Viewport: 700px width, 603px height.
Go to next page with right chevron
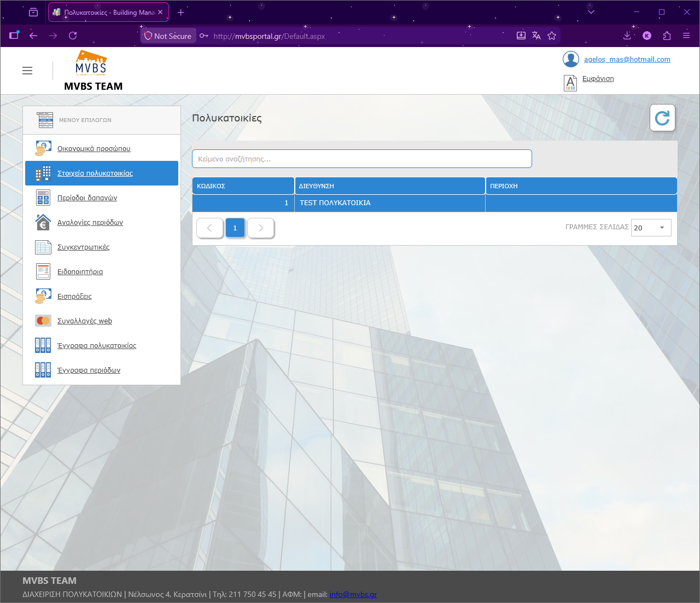(261, 228)
